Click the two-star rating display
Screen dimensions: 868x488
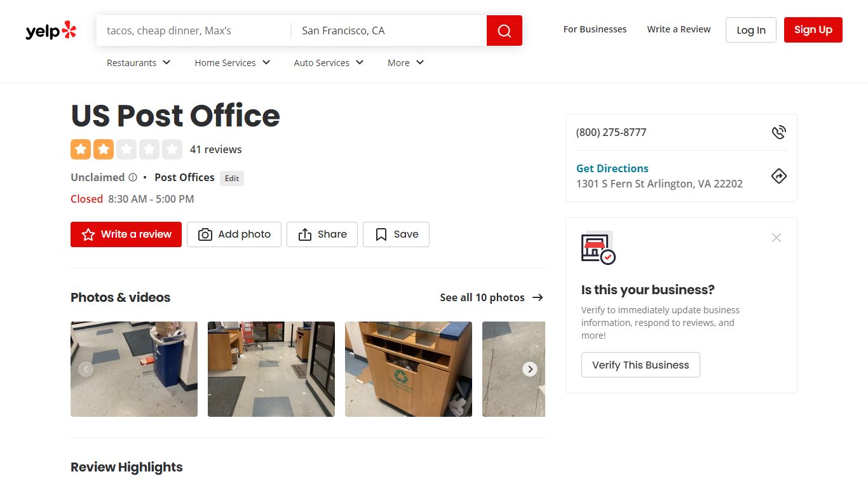(126, 149)
